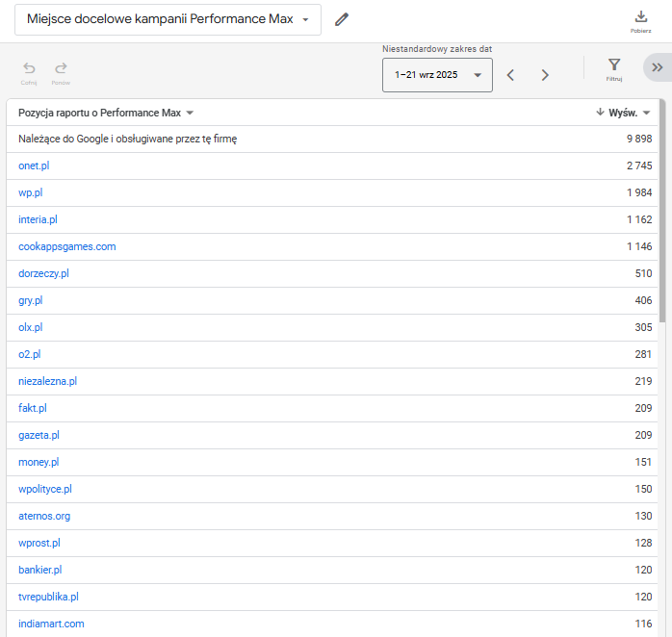Screen dimensions: 672x637
Task: Sort by the Wyśw. column header
Action: [622, 113]
